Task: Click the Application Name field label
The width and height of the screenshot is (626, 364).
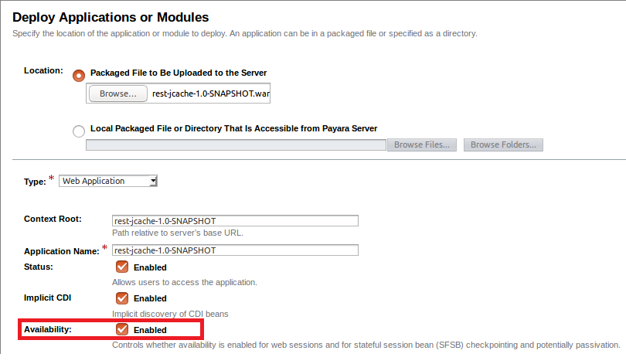Action: tap(62, 251)
